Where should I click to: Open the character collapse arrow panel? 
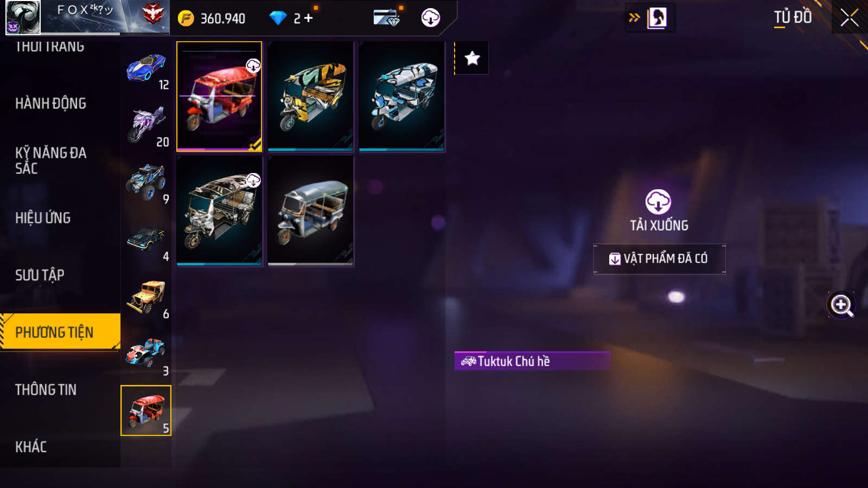pos(650,18)
